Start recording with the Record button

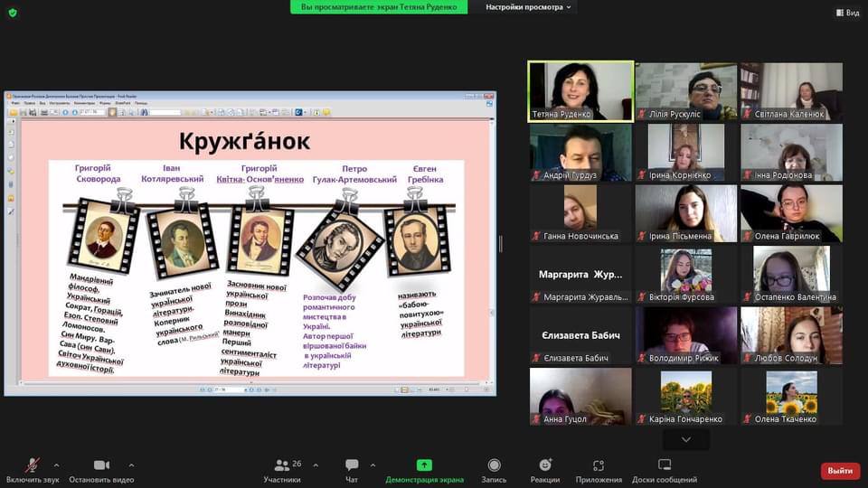(x=494, y=465)
